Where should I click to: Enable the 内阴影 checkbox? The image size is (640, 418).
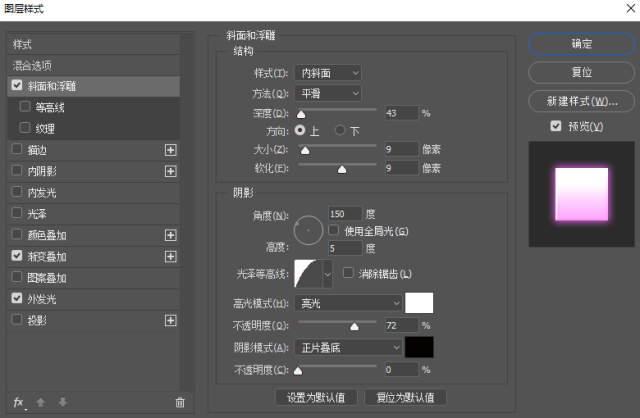pyautogui.click(x=17, y=170)
